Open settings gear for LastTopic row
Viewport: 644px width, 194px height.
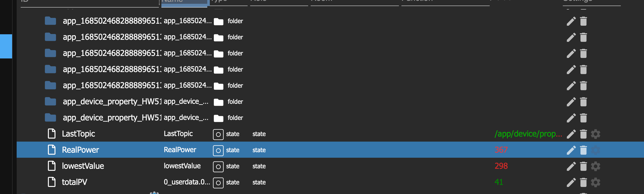(x=595, y=134)
